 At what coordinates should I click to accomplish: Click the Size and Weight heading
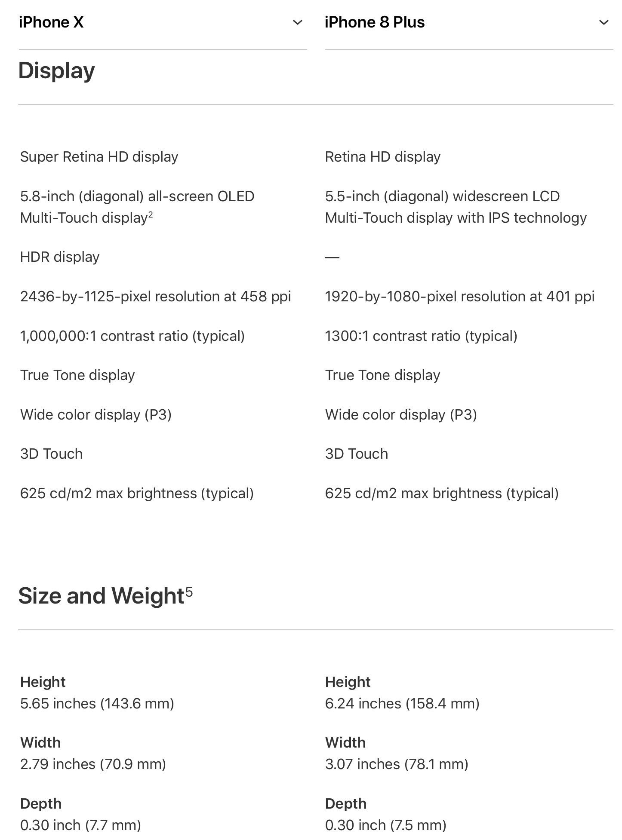tap(101, 596)
